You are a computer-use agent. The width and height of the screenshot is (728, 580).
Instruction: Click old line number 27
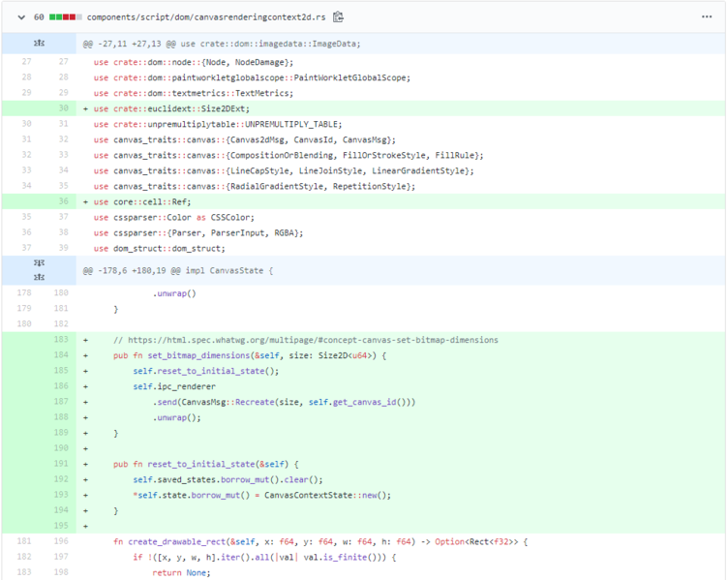tap(26, 62)
